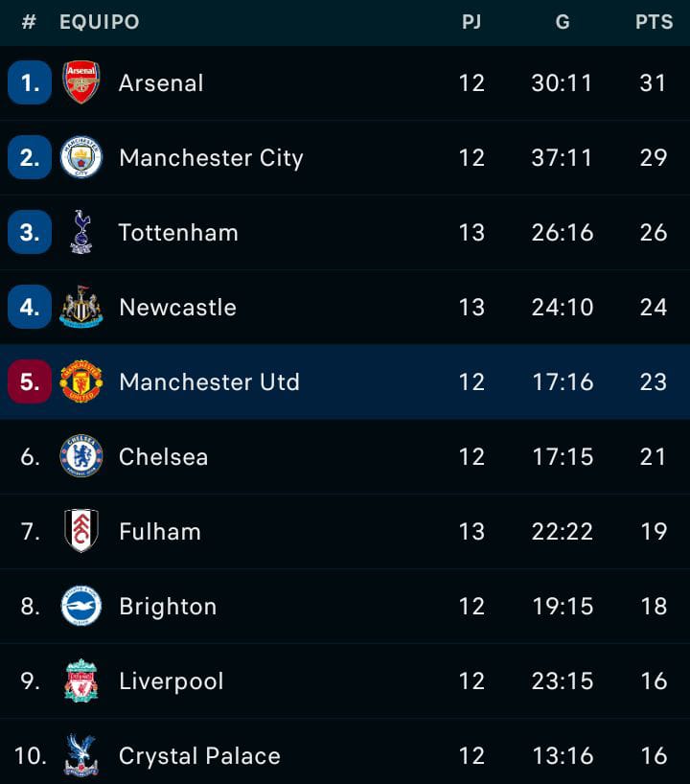
Task: Click the Manchester City club crest
Action: (x=81, y=157)
